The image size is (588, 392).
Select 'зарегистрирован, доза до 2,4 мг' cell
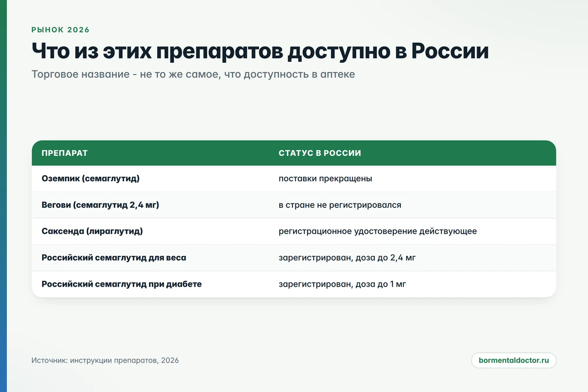coord(347,258)
